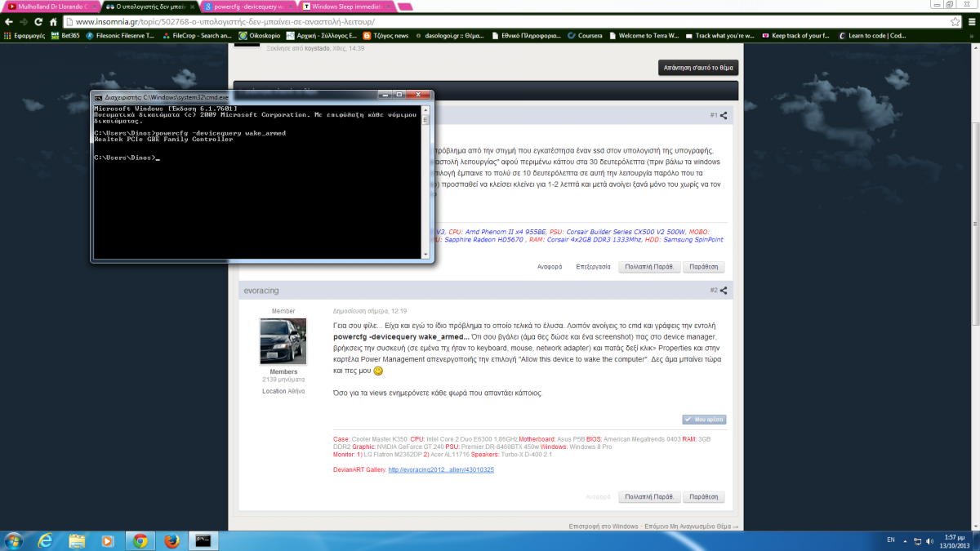Image resolution: width=980 pixels, height=551 pixels.
Task: Click Πολλαπλή Παράθ. on the first post
Action: [649, 267]
